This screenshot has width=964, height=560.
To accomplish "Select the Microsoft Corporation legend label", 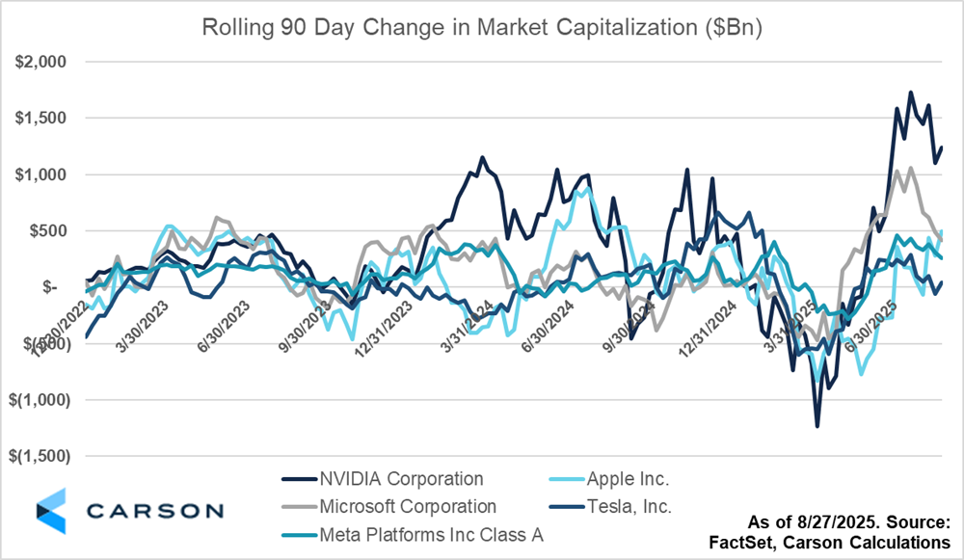I will (x=410, y=506).
